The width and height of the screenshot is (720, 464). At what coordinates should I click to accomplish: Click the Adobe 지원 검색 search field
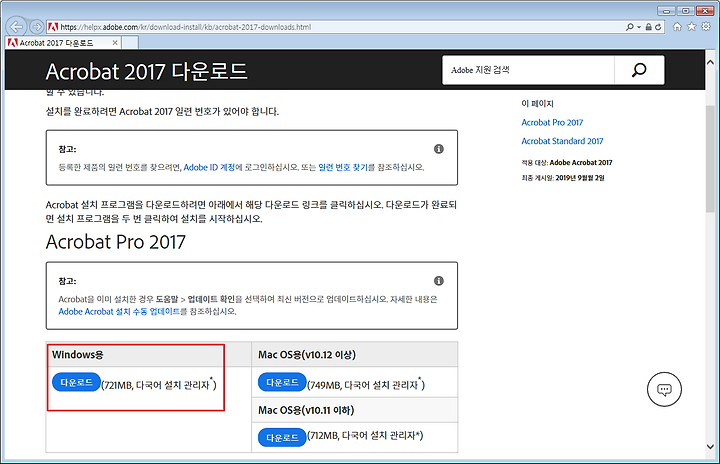point(528,70)
